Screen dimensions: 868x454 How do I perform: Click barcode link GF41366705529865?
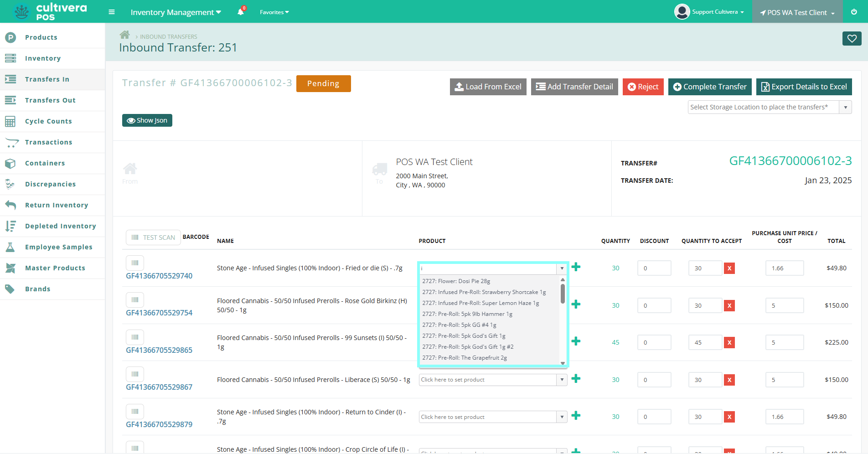pos(159,350)
